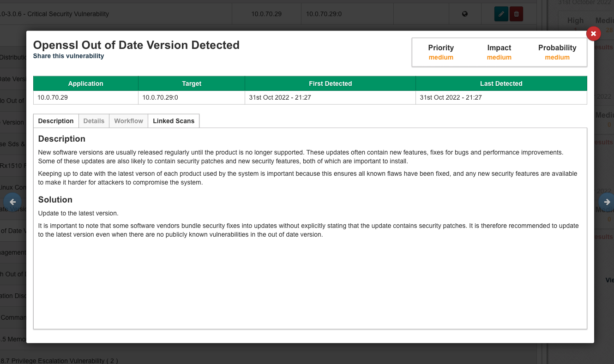Go to previous vulnerability with left arrow

tap(12, 202)
